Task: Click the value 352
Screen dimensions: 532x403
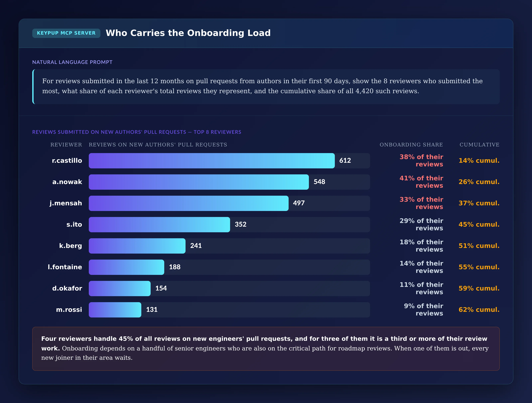Action: 241,224
